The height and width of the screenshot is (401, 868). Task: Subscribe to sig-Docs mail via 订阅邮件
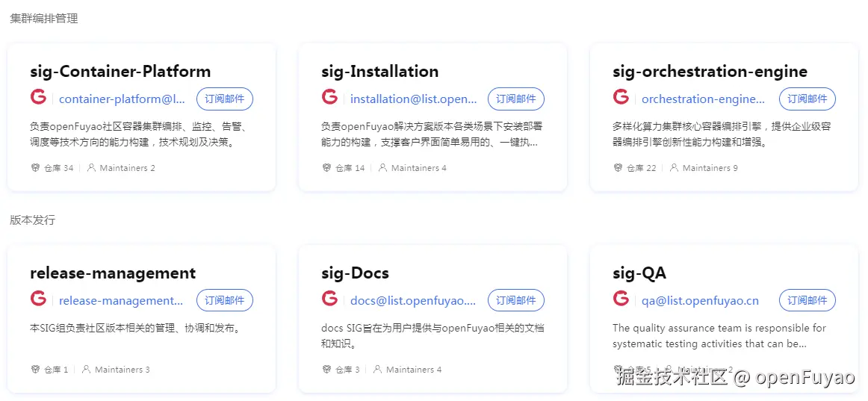pyautogui.click(x=516, y=300)
